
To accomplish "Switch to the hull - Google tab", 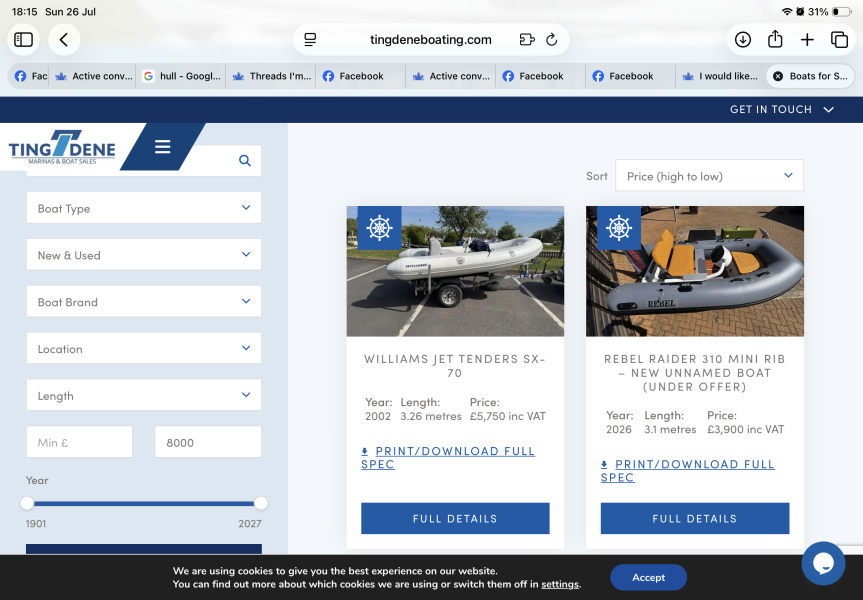I will click(x=182, y=76).
